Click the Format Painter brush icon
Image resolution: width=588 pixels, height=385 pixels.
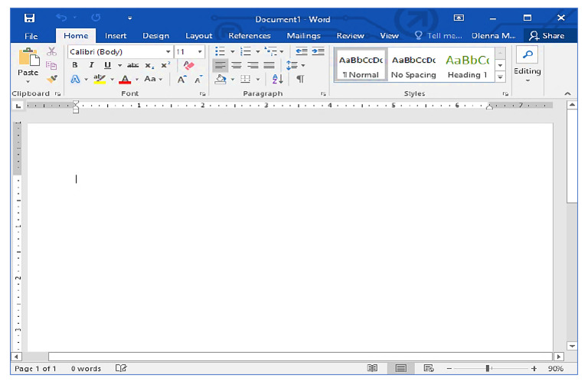[x=52, y=80]
